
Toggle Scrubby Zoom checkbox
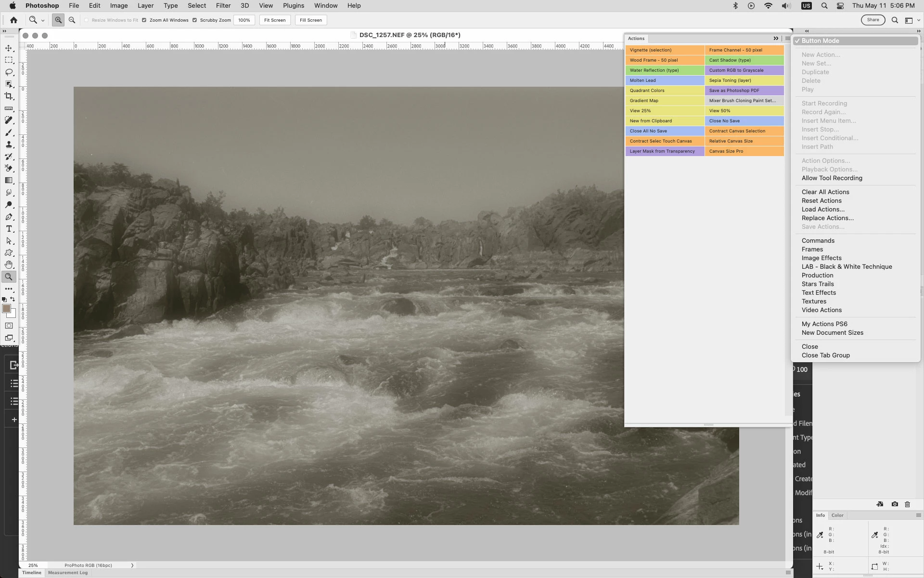point(194,20)
